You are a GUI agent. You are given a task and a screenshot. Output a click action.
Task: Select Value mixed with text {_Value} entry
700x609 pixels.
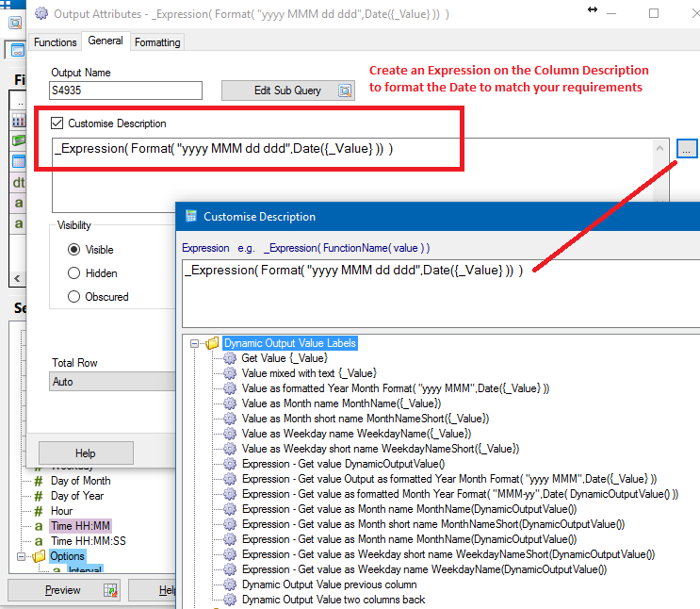click(309, 373)
